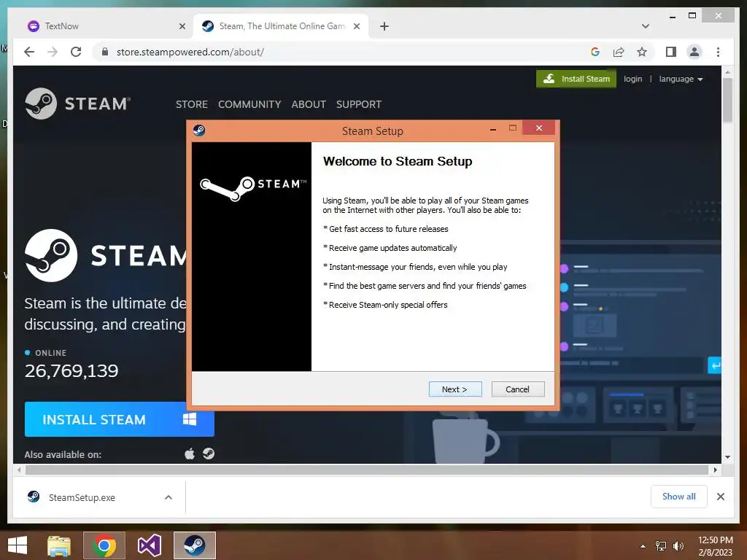Open the Windows Start button
The image size is (747, 560).
[18, 545]
